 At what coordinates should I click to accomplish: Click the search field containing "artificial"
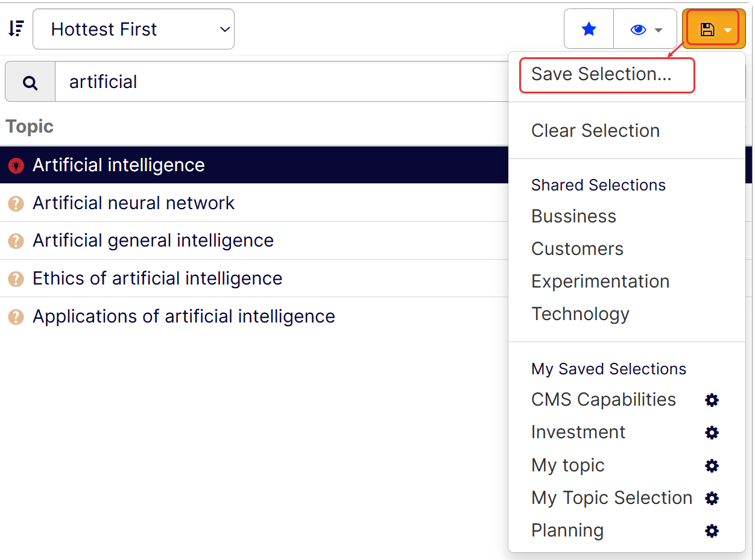(277, 82)
